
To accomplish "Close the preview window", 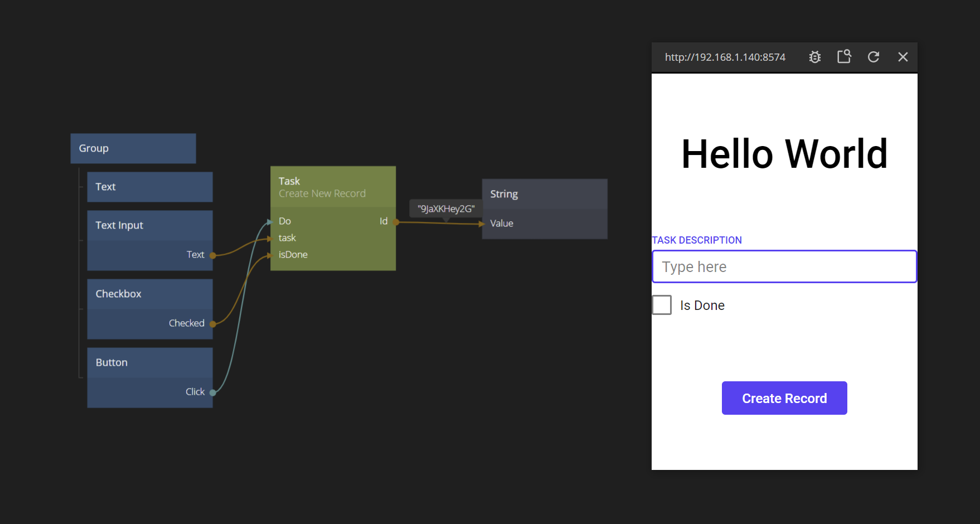I will click(x=903, y=57).
